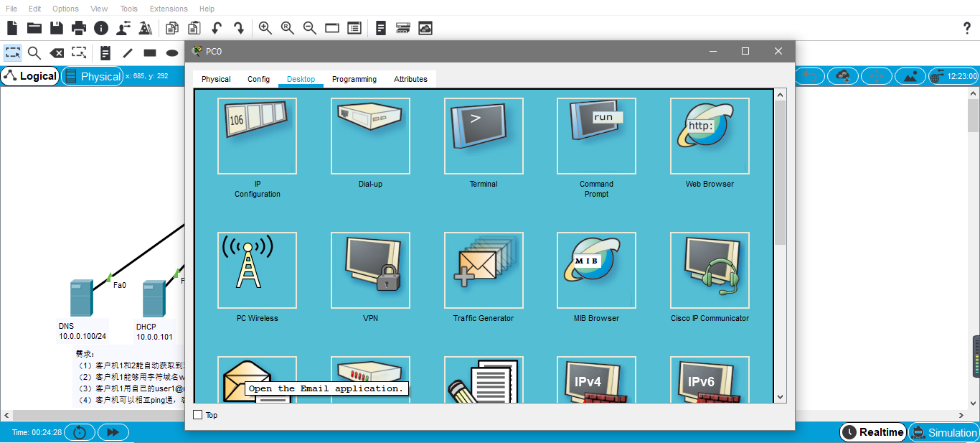This screenshot has height=443, width=980.
Task: Copy with the toolbar copy icon
Action: pyautogui.click(x=172, y=28)
